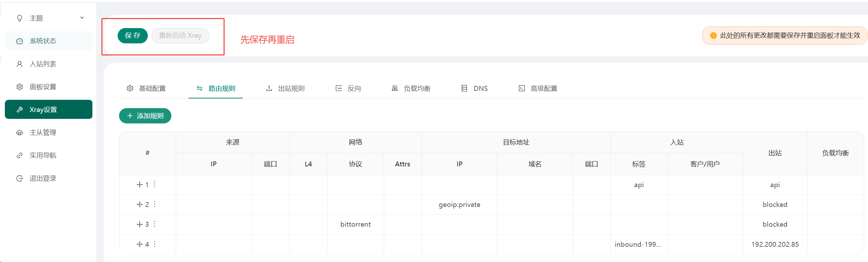
Task: Click the import icon on 反向 tab
Action: (x=338, y=88)
